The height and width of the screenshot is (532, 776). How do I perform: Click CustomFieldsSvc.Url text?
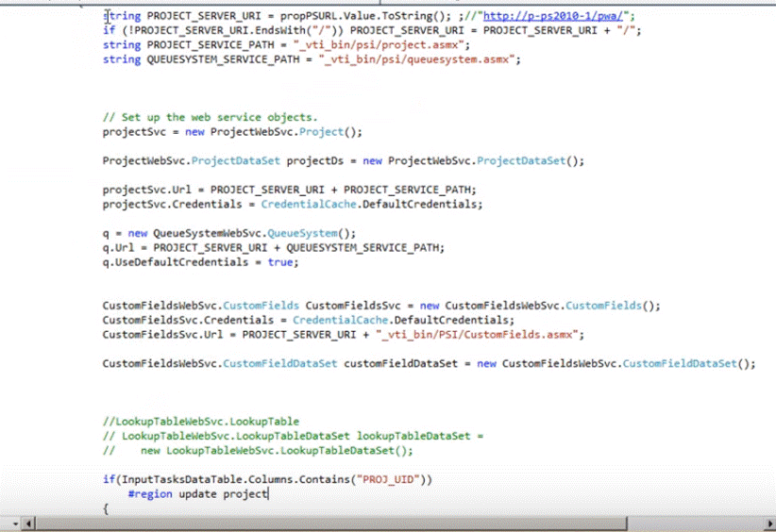point(162,335)
